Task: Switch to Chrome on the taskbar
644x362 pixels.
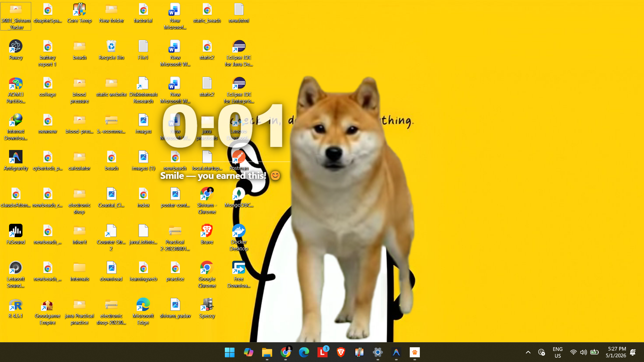Action: pyautogui.click(x=286, y=352)
